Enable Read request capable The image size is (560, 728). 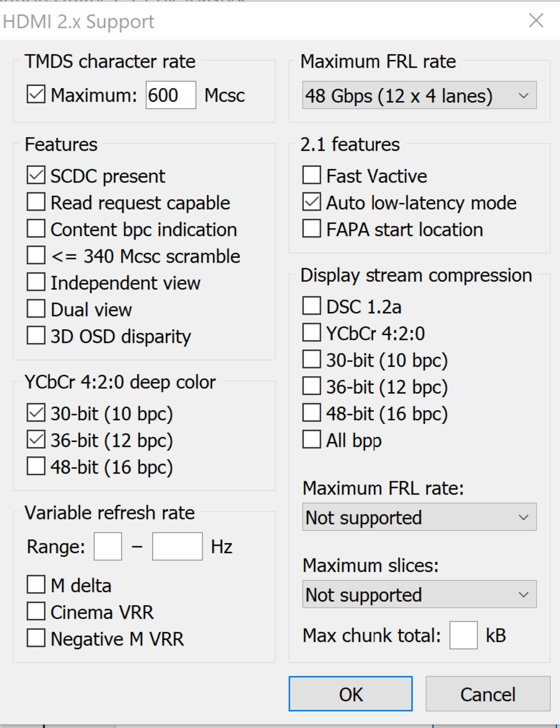[36, 202]
